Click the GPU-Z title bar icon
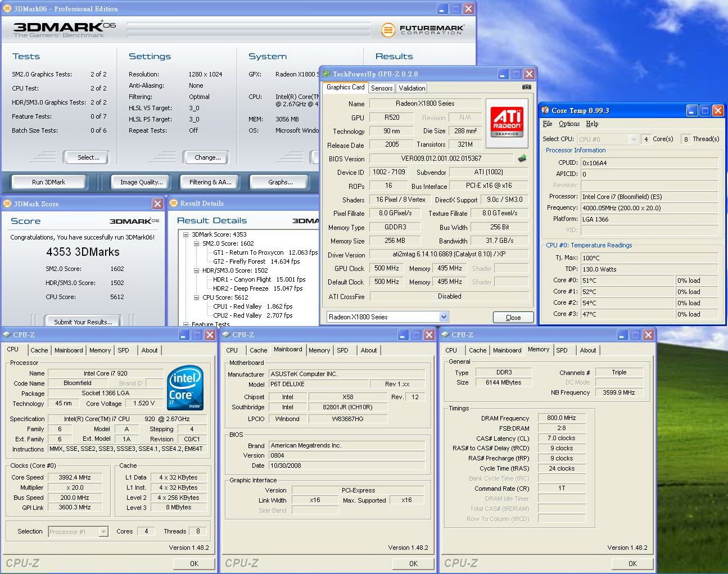The height and width of the screenshot is (574, 728). (326, 74)
